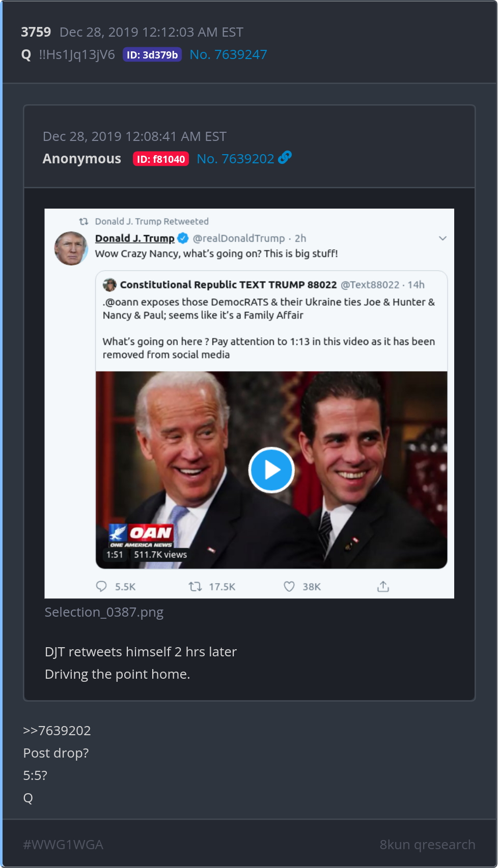Click the #WWG1WGA hashtag in footer
The image size is (498, 868).
point(63,845)
